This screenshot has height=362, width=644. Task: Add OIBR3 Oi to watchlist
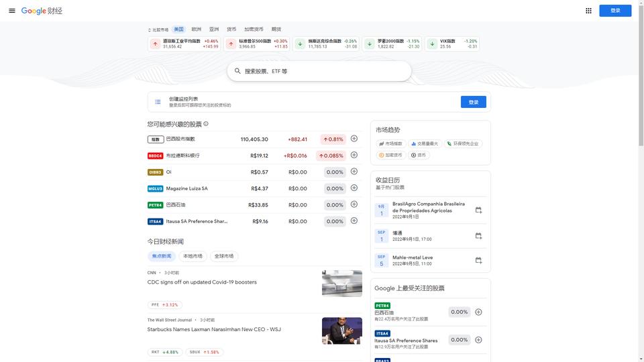click(354, 172)
